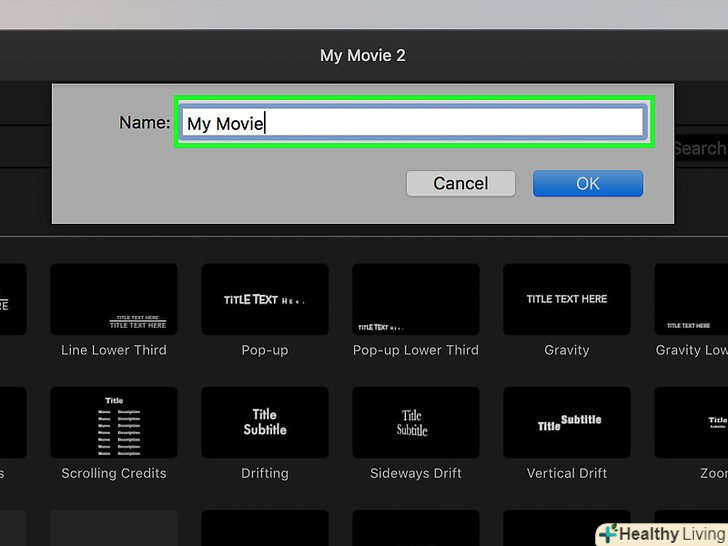Select the Pop-up title thumbnail
Image resolution: width=728 pixels, height=546 pixels.
(265, 299)
